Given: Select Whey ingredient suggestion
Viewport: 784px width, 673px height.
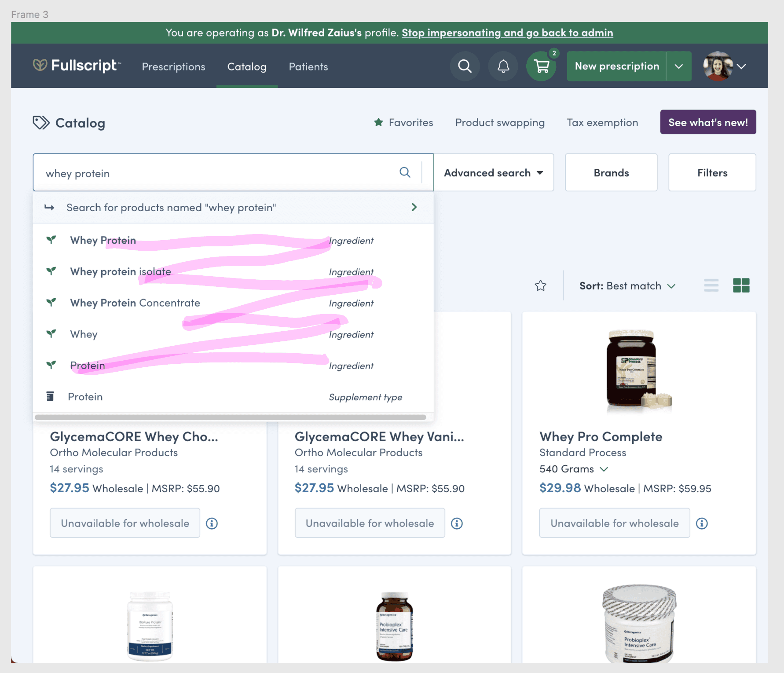Looking at the screenshot, I should pos(233,334).
